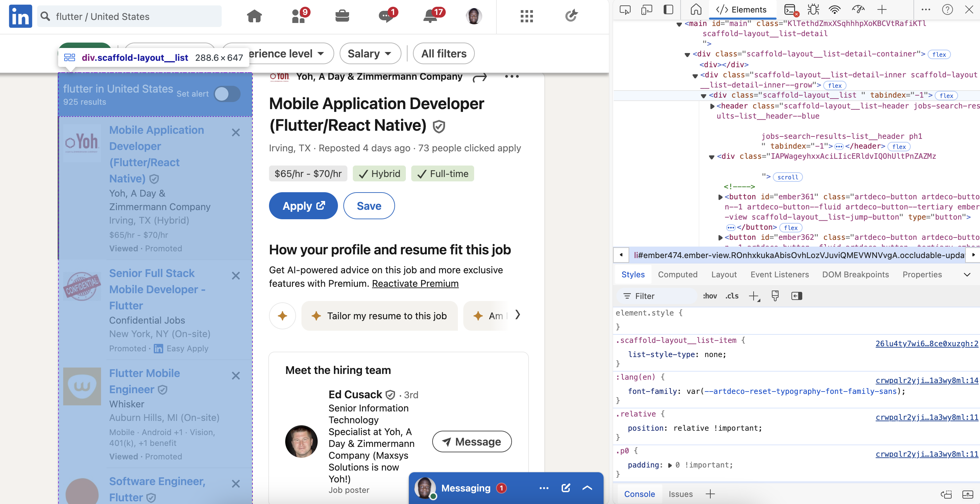Open the All filters button
The height and width of the screenshot is (504, 980).
444,54
